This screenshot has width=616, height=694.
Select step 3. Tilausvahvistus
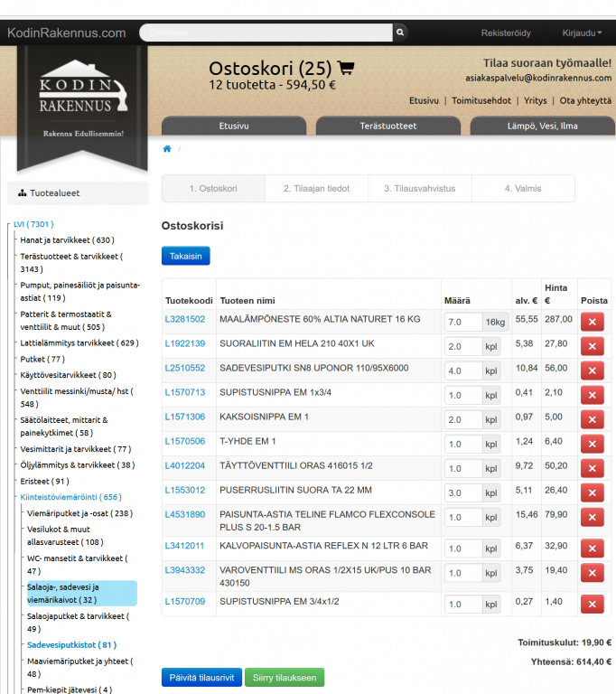coord(419,189)
